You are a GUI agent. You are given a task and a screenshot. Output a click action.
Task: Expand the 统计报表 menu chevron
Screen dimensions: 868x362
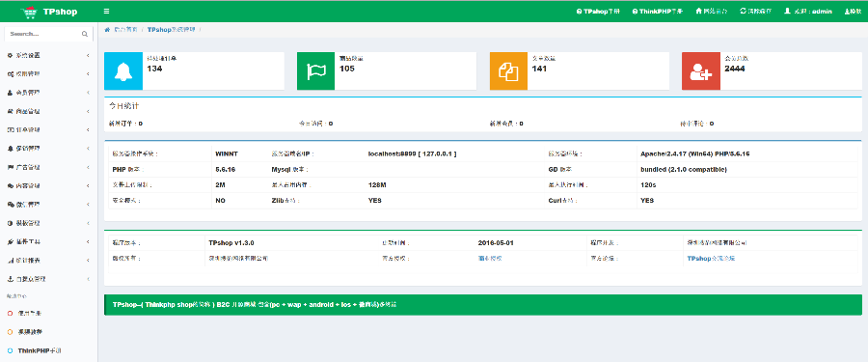88,260
